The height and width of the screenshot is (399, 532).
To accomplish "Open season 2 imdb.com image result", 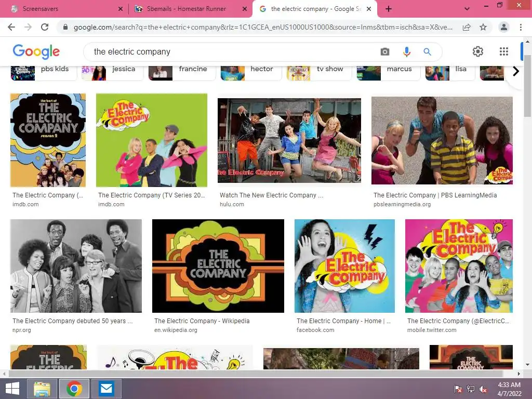I will click(48, 140).
